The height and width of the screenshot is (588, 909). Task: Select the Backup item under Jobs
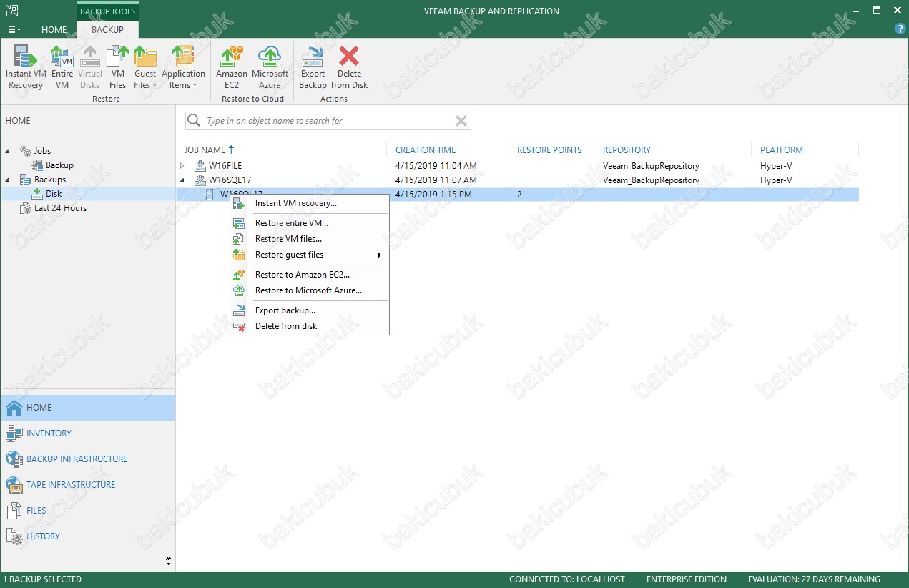tap(59, 165)
